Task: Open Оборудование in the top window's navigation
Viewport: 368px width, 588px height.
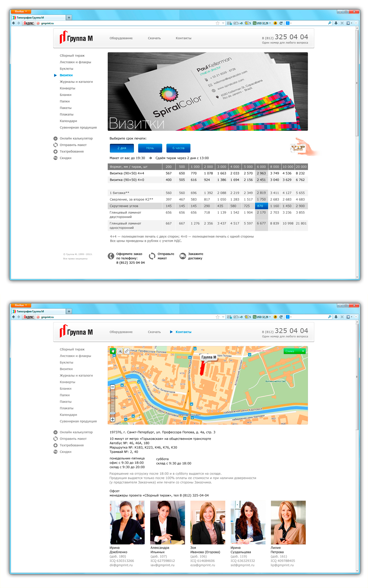Action: pyautogui.click(x=121, y=38)
